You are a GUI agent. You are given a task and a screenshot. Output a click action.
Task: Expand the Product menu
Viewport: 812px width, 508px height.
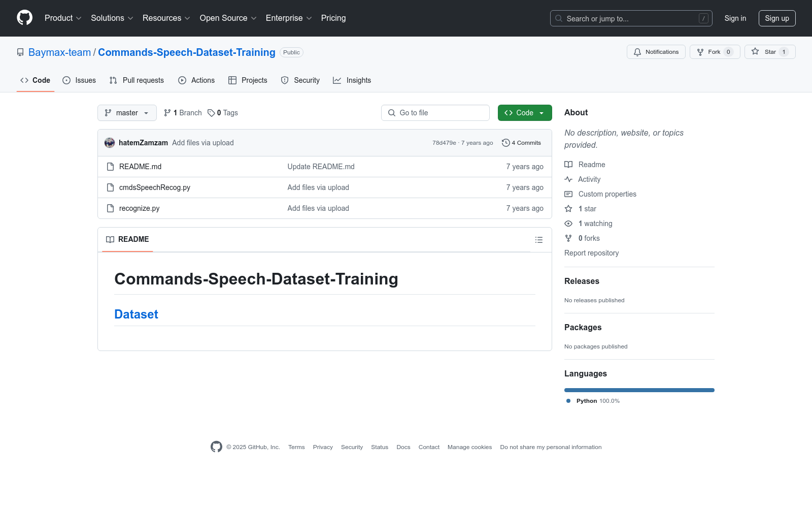(x=63, y=18)
